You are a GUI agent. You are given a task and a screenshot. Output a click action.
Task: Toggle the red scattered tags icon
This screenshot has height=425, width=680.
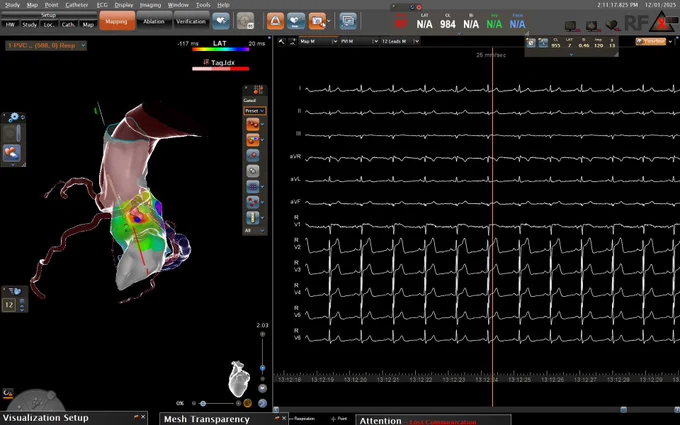click(252, 202)
